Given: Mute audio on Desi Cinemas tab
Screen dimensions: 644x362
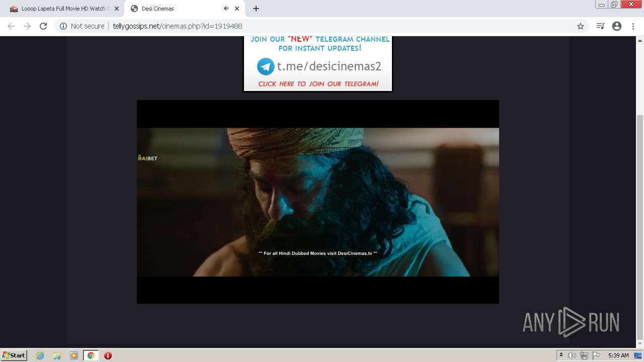Looking at the screenshot, I should point(226,9).
